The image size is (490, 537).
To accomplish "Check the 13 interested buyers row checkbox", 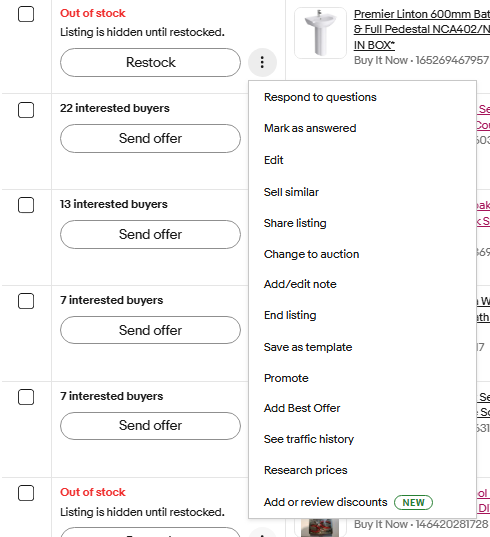I will (26, 205).
